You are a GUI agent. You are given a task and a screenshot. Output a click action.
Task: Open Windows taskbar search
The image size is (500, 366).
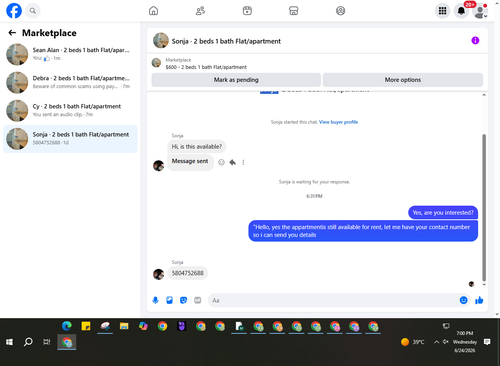[x=28, y=342]
